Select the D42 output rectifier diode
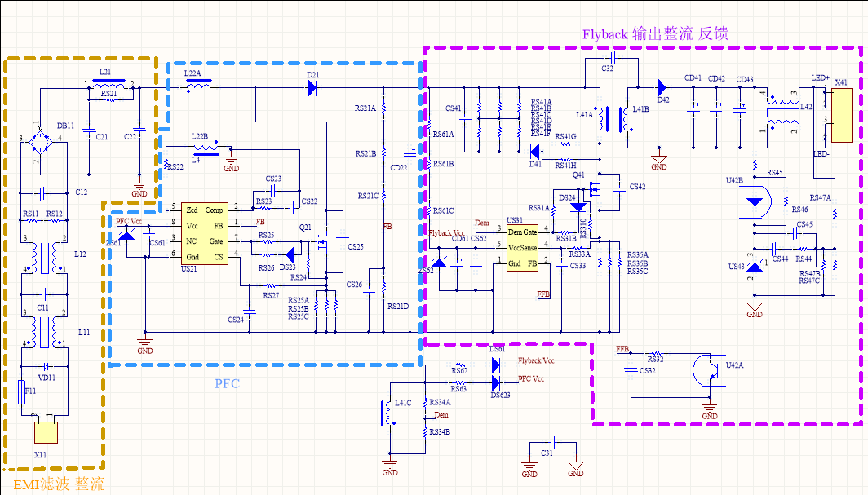 coord(661,88)
